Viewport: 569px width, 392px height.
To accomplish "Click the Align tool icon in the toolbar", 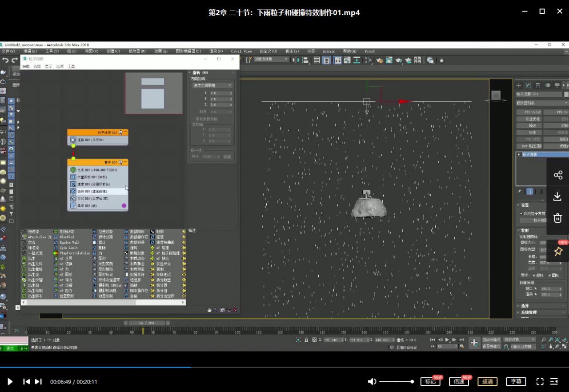I will pos(306,60).
